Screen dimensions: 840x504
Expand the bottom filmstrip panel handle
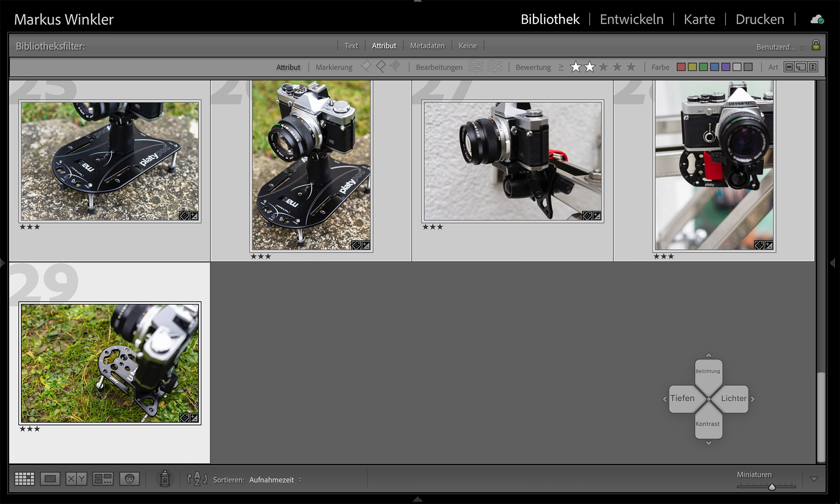[x=418, y=499]
